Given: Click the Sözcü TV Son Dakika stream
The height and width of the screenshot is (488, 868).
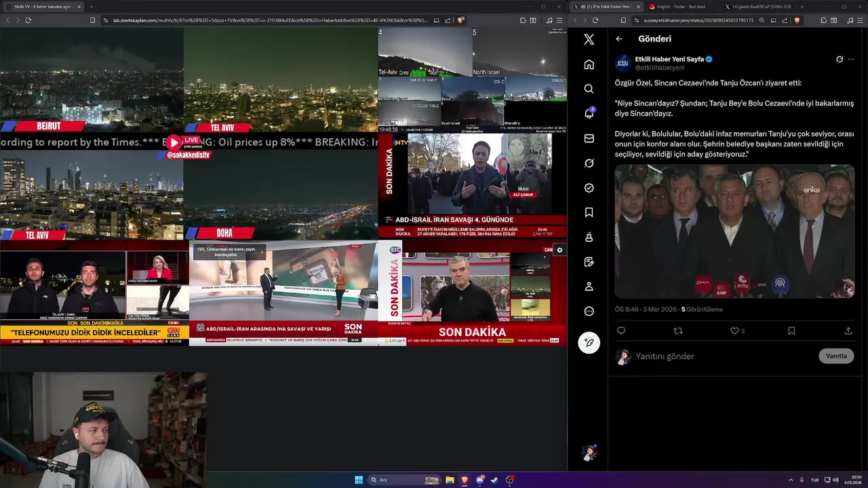Looking at the screenshot, I should [x=472, y=293].
